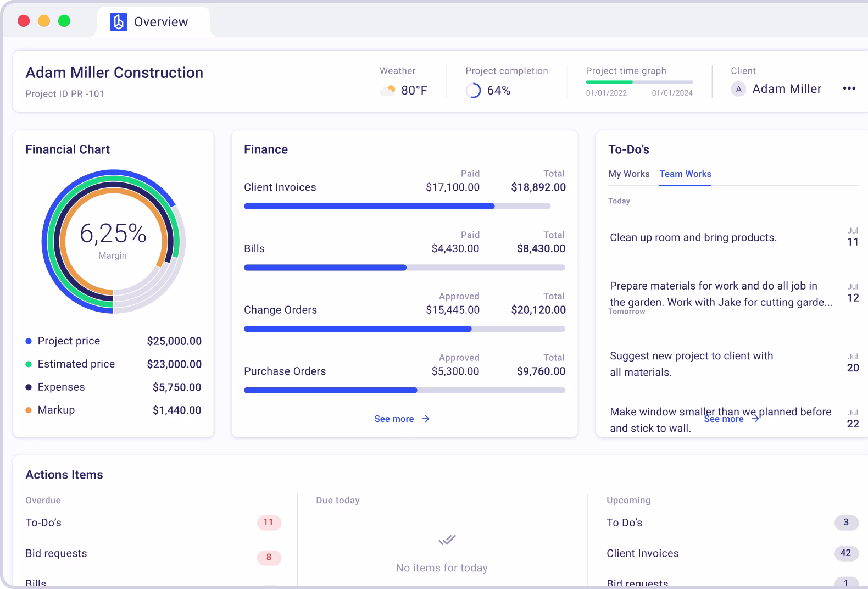
Task: Switch to the My Works tab
Action: click(628, 174)
